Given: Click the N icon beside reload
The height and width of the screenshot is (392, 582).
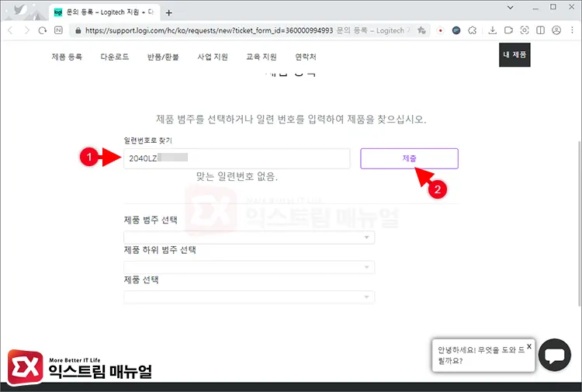Looking at the screenshot, I should [x=58, y=30].
